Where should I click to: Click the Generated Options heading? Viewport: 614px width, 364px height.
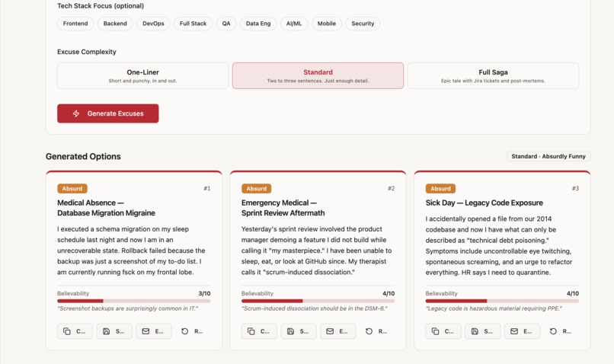[83, 156]
